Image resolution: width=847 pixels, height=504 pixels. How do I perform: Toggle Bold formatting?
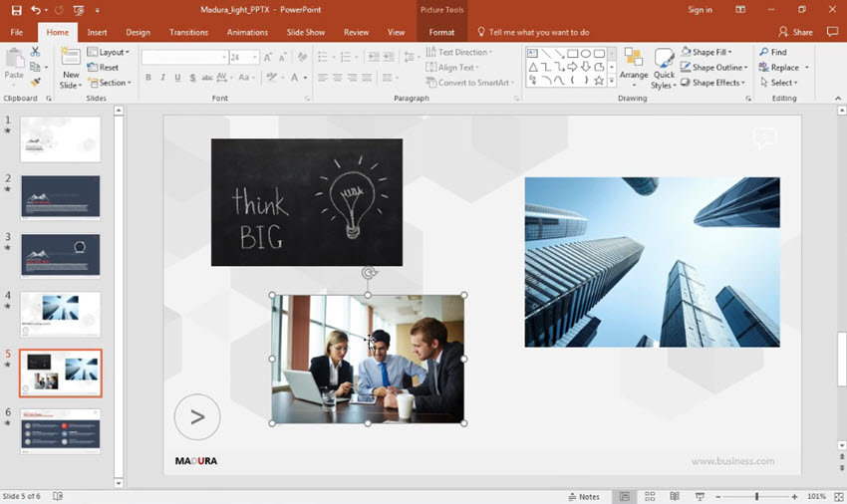[148, 78]
